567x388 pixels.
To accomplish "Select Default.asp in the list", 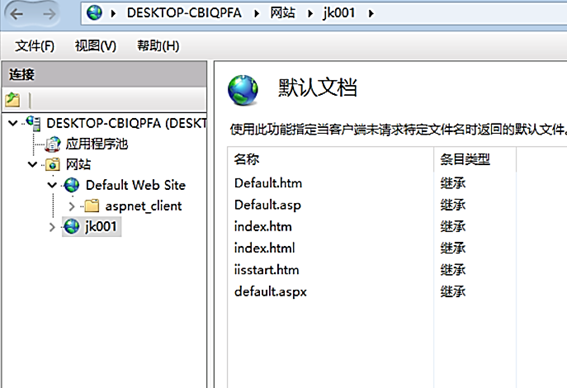I will coord(268,205).
